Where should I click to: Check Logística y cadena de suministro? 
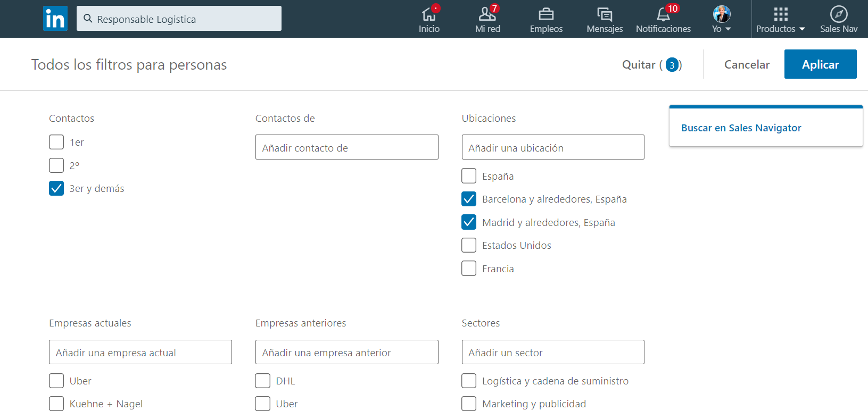(469, 381)
